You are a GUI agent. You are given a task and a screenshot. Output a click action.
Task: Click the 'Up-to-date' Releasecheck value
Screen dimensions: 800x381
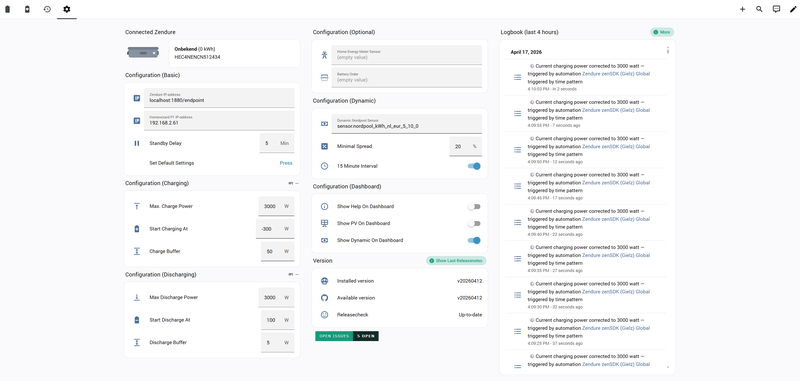click(x=470, y=315)
